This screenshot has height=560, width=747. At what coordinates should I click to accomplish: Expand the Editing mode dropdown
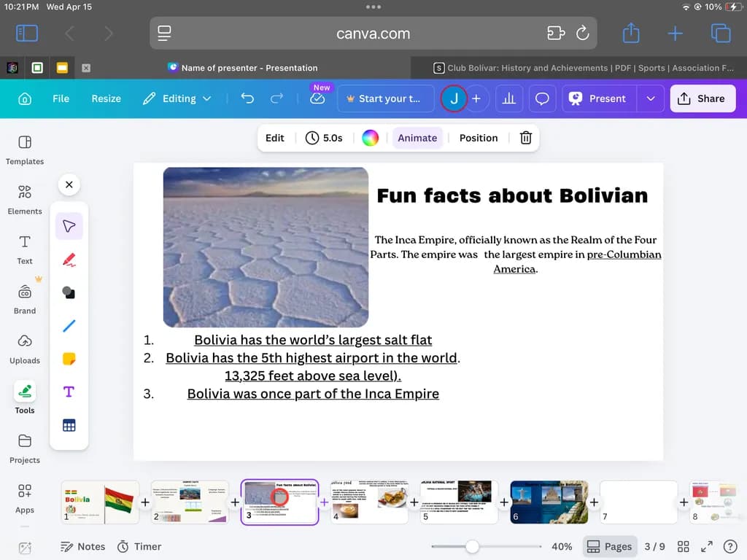(x=177, y=98)
